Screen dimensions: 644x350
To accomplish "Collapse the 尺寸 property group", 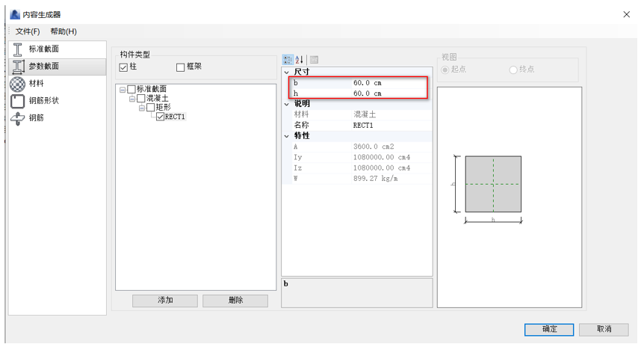I will point(286,73).
